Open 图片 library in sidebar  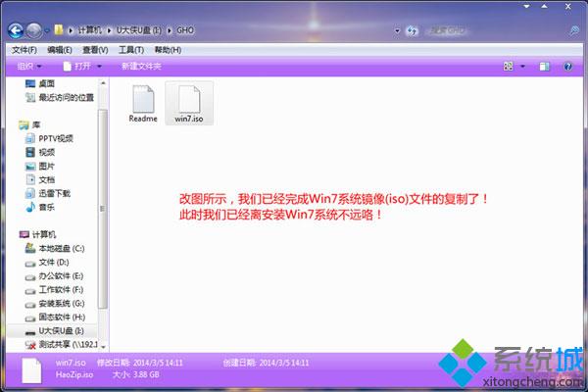(40, 167)
